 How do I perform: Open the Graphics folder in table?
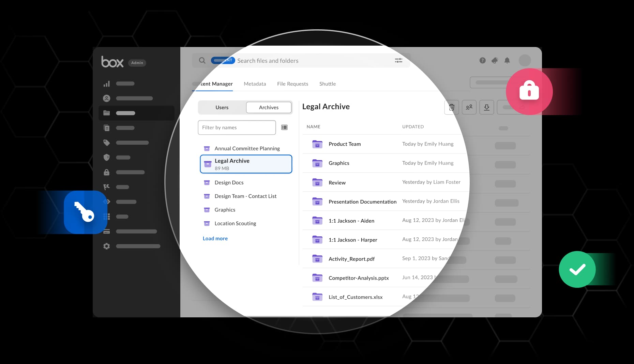[339, 163]
